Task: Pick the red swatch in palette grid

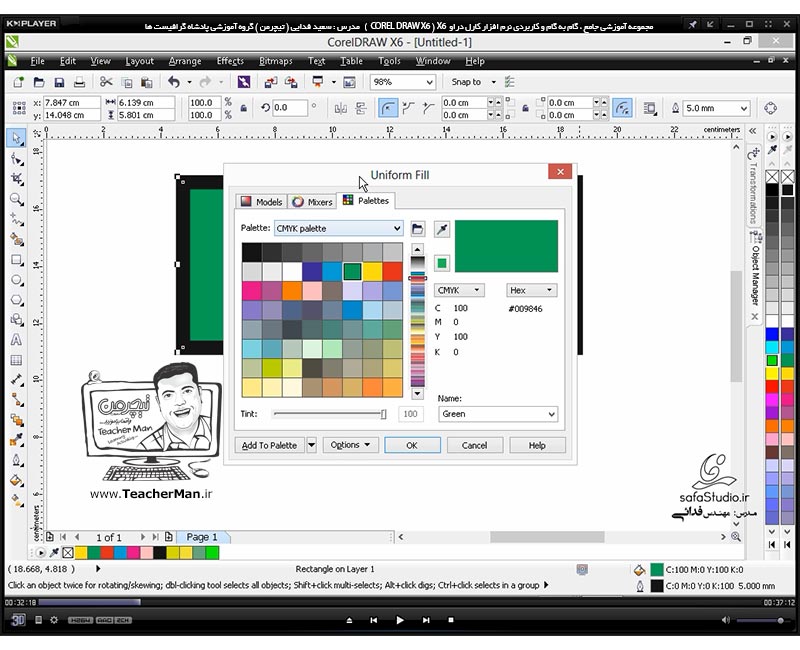Action: point(392,271)
